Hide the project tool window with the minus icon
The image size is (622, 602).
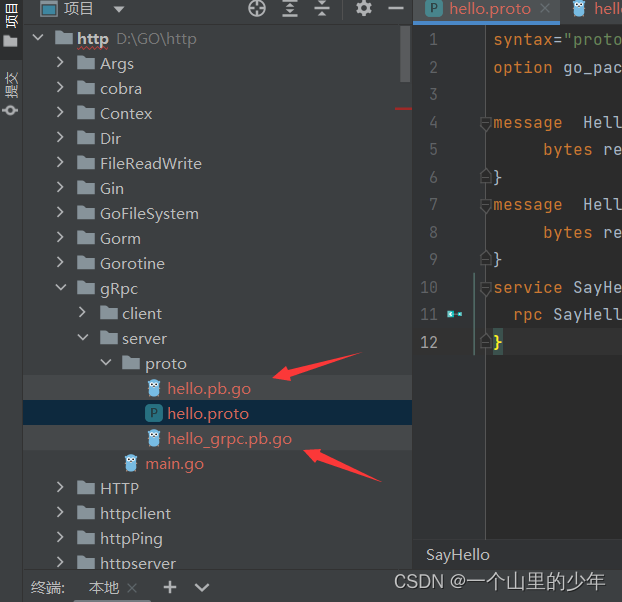point(395,8)
